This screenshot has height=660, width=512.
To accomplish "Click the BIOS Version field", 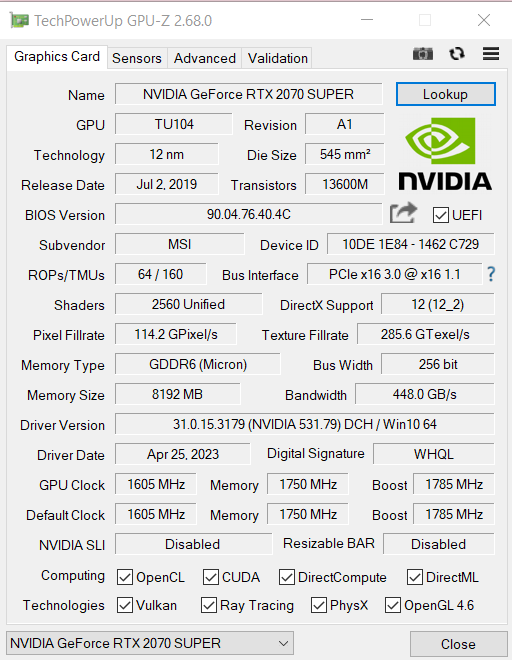I will [x=248, y=214].
